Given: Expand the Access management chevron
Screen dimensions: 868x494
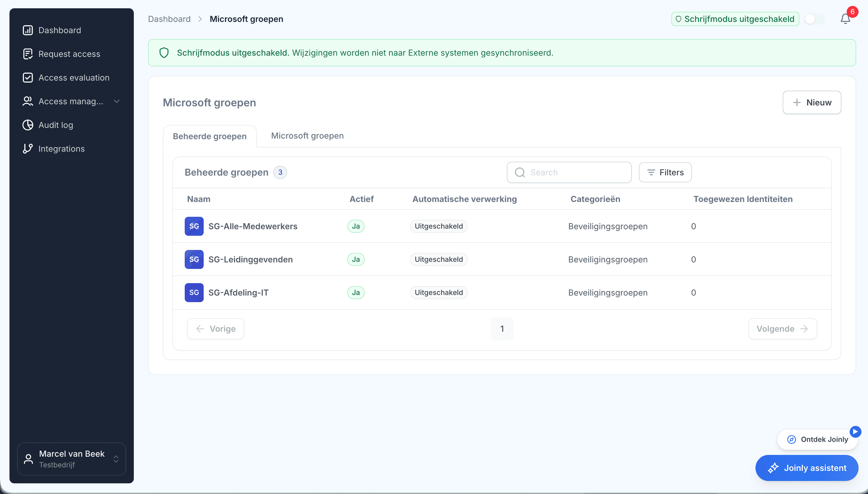Looking at the screenshot, I should coord(117,102).
